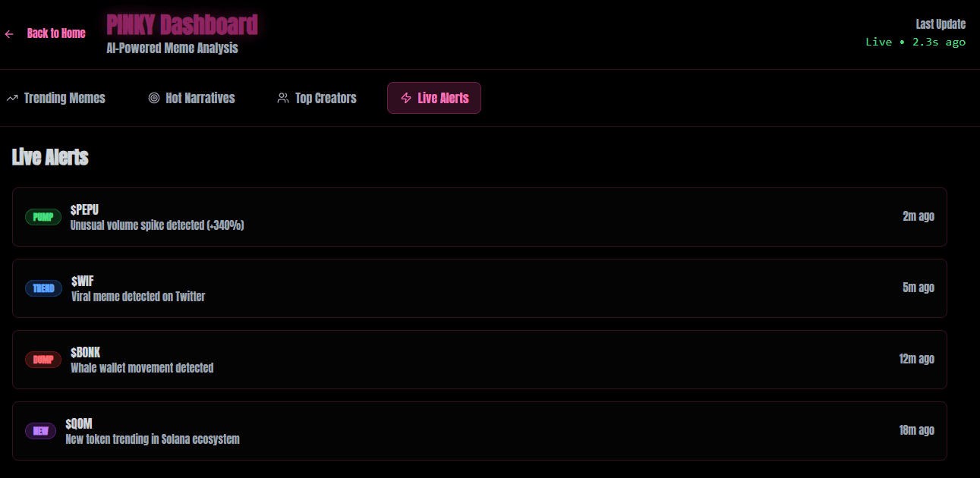The width and height of the screenshot is (980, 478).
Task: Open the Hot Narratives tab
Action: pyautogui.click(x=191, y=98)
